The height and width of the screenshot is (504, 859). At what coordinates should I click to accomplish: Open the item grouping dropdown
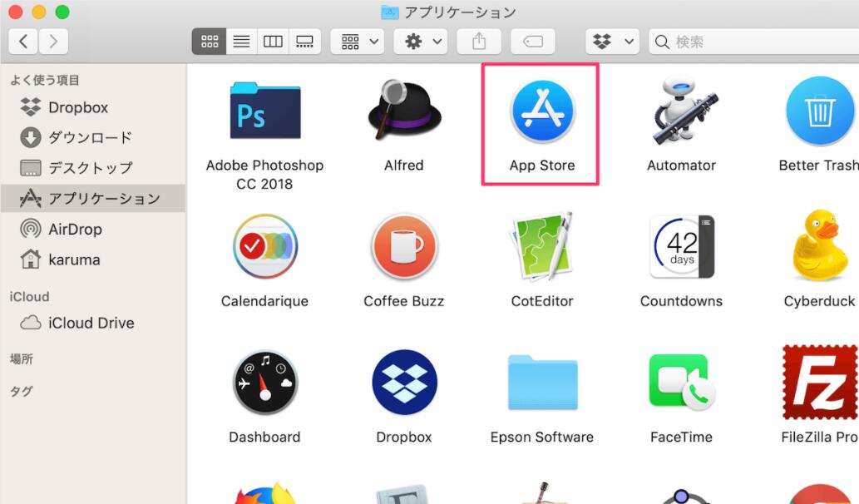[x=357, y=41]
